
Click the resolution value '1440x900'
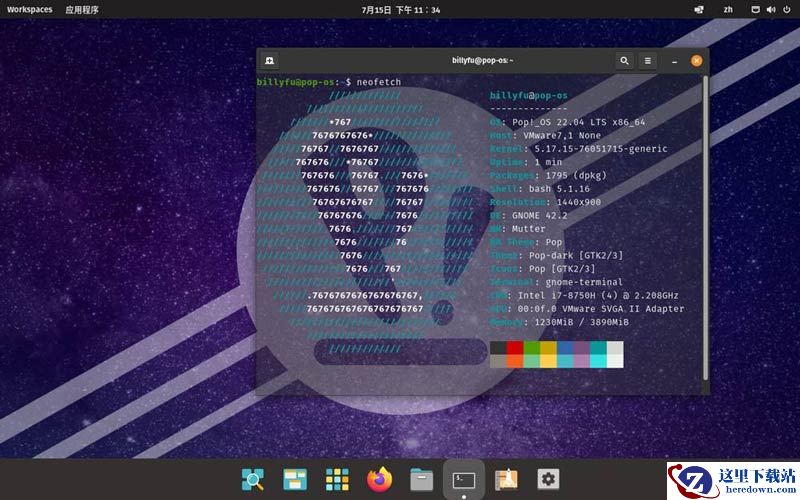coord(579,202)
